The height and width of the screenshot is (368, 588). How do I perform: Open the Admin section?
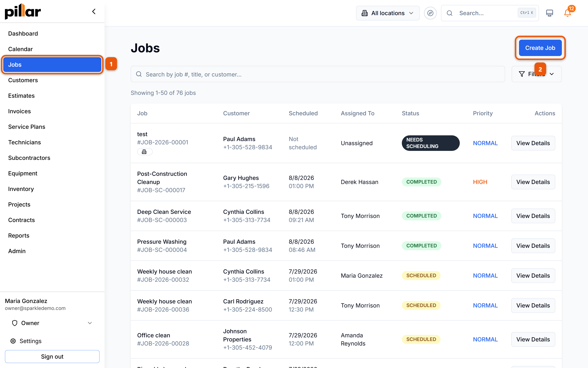17,251
